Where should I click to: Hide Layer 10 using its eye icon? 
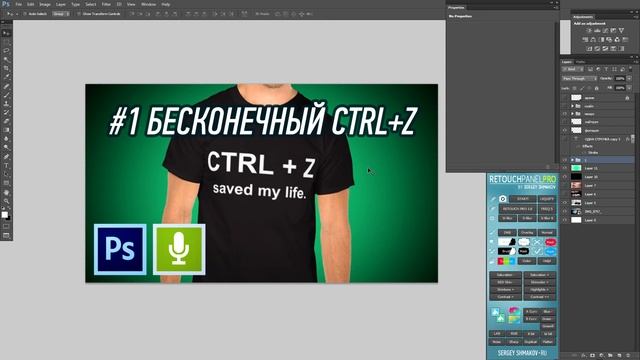point(565,177)
